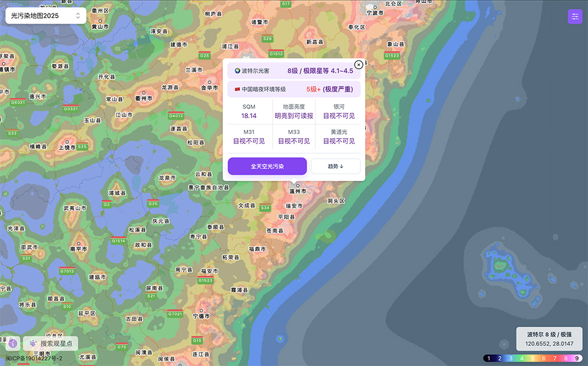
Task: Click the G1514 highway shield
Action: coord(119,240)
